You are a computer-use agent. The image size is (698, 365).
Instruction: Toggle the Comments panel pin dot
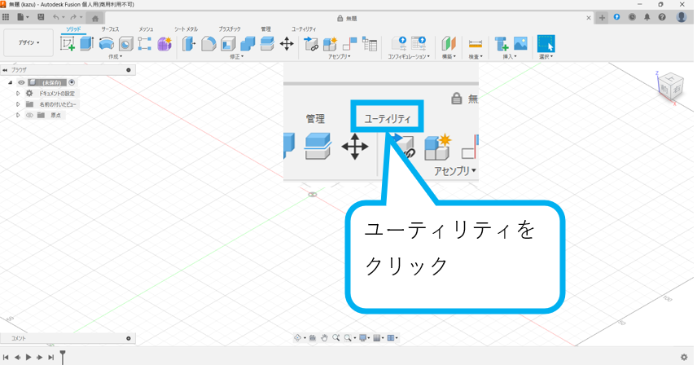coord(128,338)
